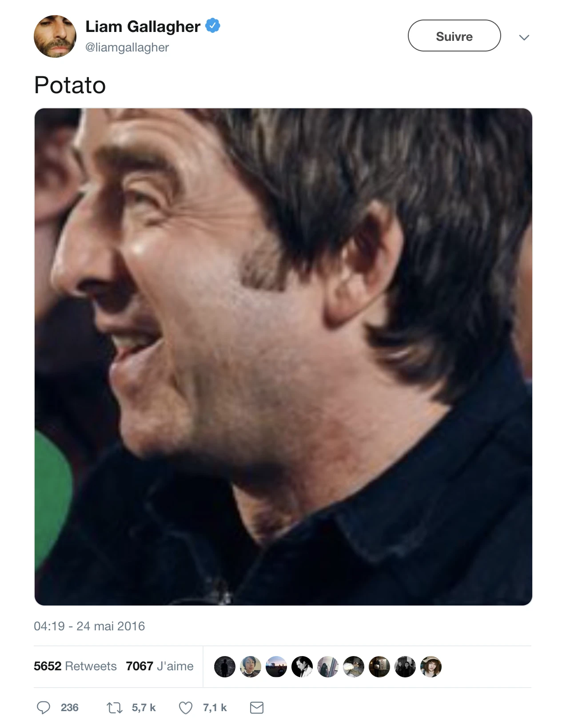Click the "Potato" tweet text
This screenshot has width=566, height=728.
coord(70,85)
